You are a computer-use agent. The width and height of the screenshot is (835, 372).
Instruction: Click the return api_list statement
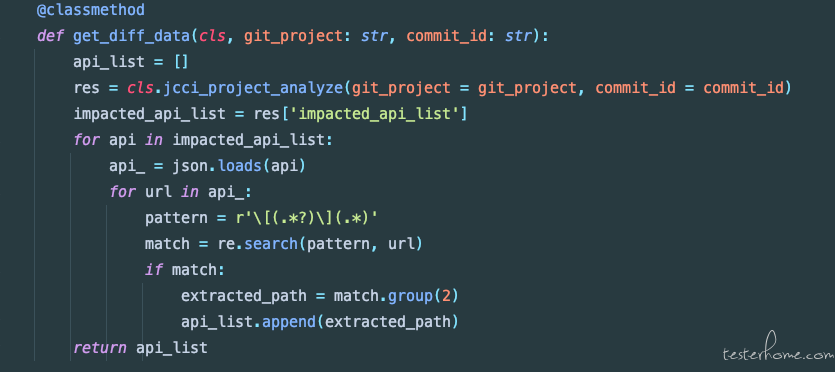pyautogui.click(x=140, y=348)
